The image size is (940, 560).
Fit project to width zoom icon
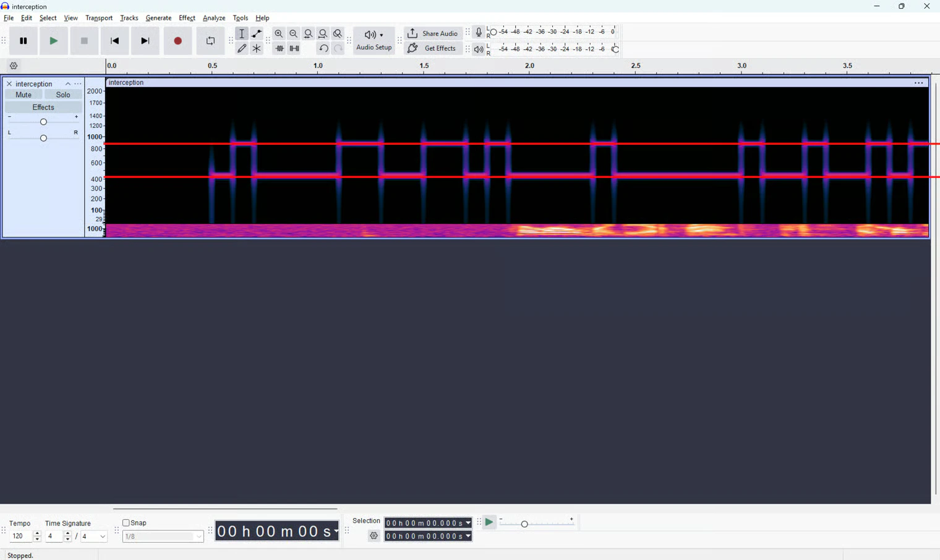[x=323, y=34]
